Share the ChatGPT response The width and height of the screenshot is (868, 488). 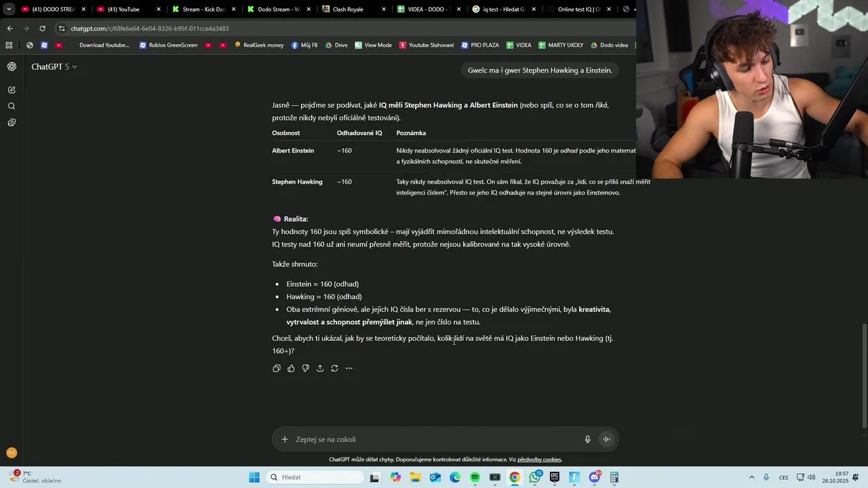coord(320,368)
